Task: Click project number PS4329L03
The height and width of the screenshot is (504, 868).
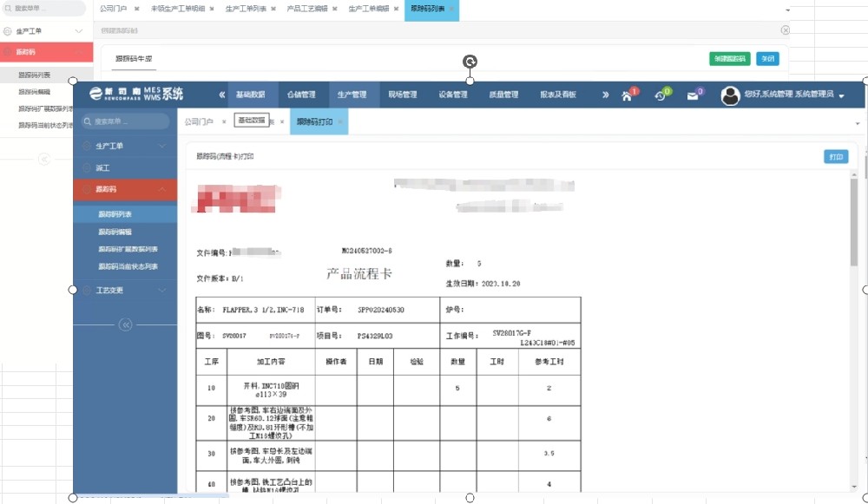Action: coord(375,336)
